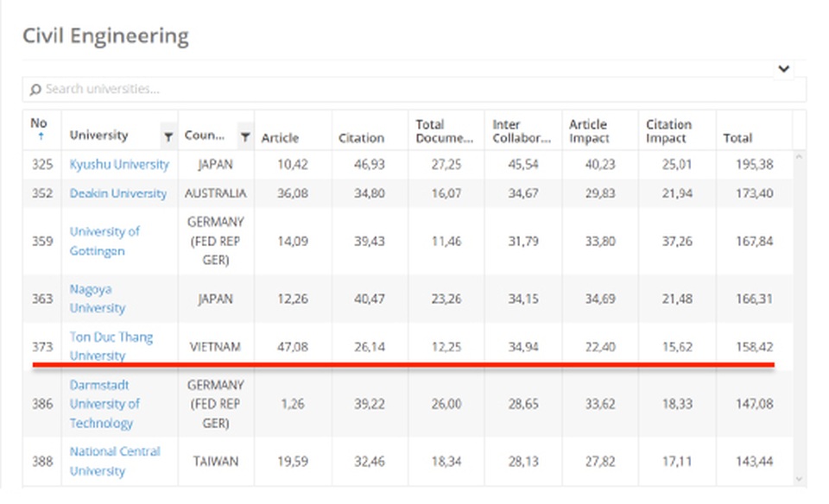The height and width of the screenshot is (504, 829).
Task: Click Ton Duc Thang's total 158,42
Action: pyautogui.click(x=755, y=347)
